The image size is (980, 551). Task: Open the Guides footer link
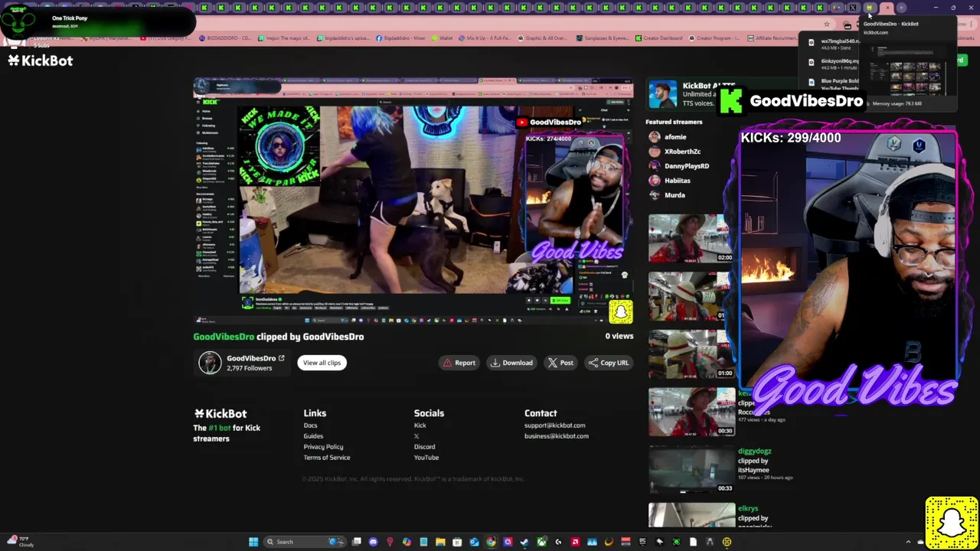(x=313, y=436)
